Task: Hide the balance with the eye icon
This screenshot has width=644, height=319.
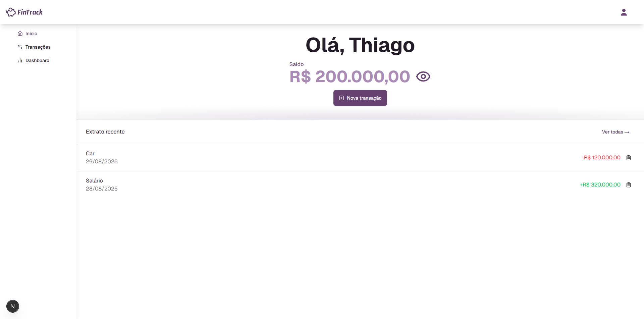Action: click(x=423, y=76)
